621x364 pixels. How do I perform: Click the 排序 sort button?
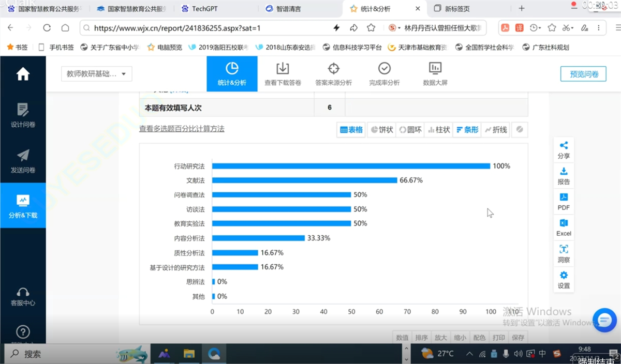(x=421, y=338)
